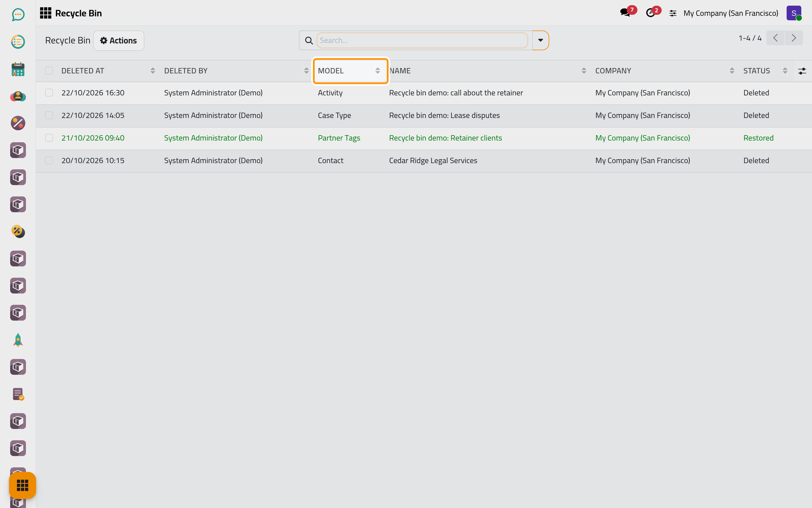Select the Cedar Ridge Legal Services checkbox
812x508 pixels.
coord(49,160)
